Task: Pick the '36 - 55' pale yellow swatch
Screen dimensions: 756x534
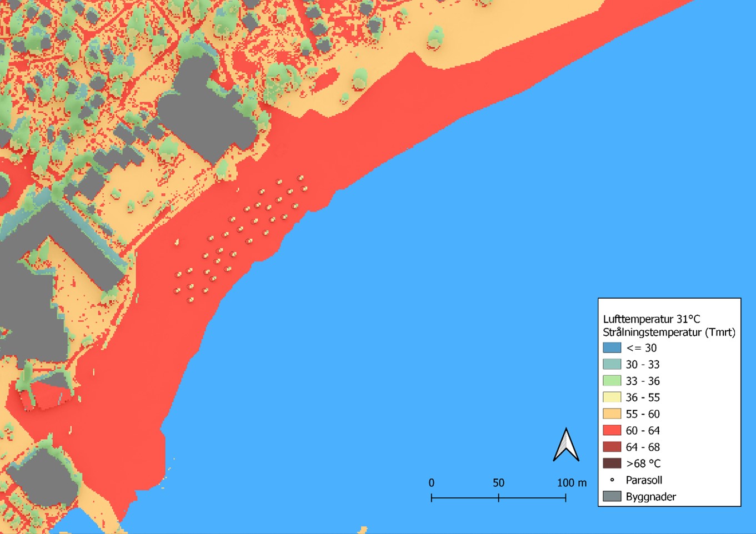Action: [612, 397]
